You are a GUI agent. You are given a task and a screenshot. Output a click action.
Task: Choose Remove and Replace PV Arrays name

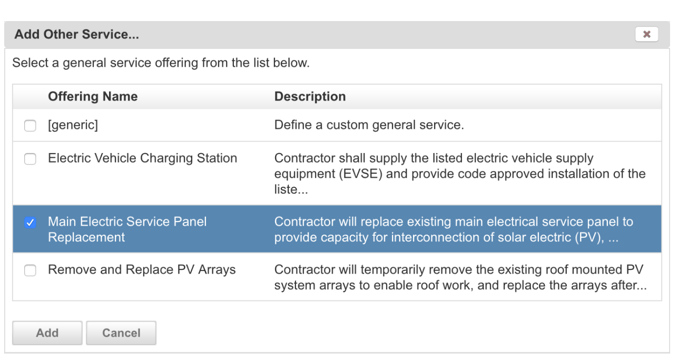[142, 270]
